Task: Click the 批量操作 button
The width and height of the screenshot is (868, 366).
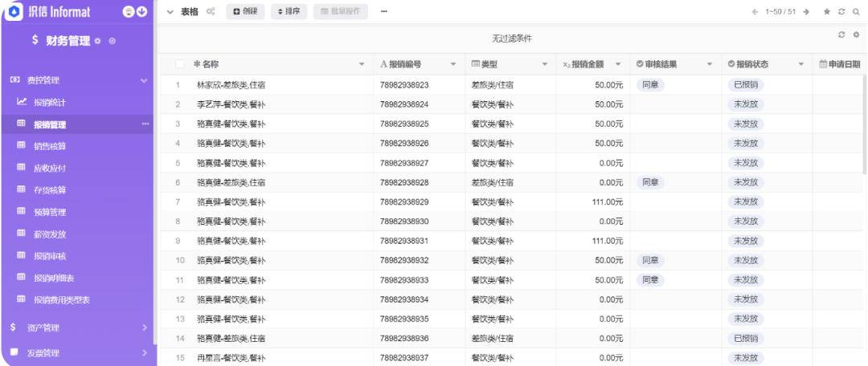Action: [341, 11]
